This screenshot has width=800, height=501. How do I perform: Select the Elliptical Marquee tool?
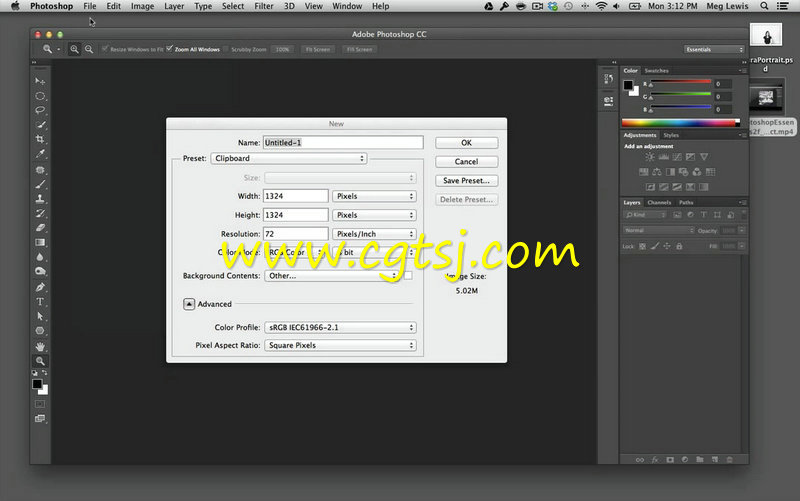(40, 96)
